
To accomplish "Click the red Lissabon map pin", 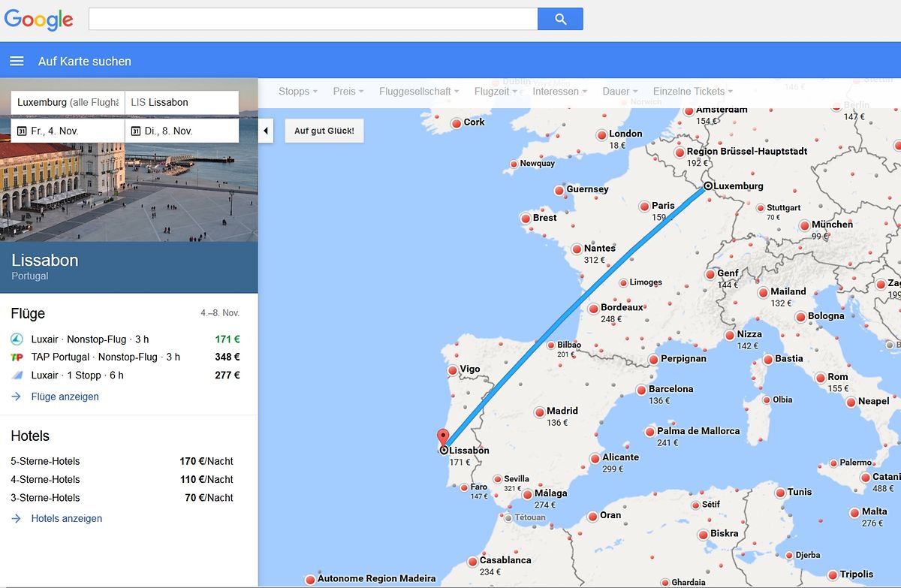I will 443,437.
